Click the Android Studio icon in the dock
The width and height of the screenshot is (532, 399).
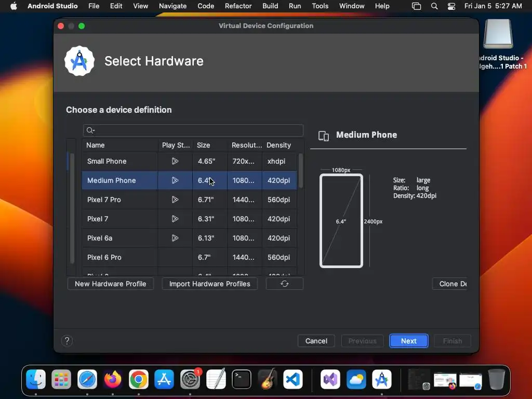(x=382, y=379)
